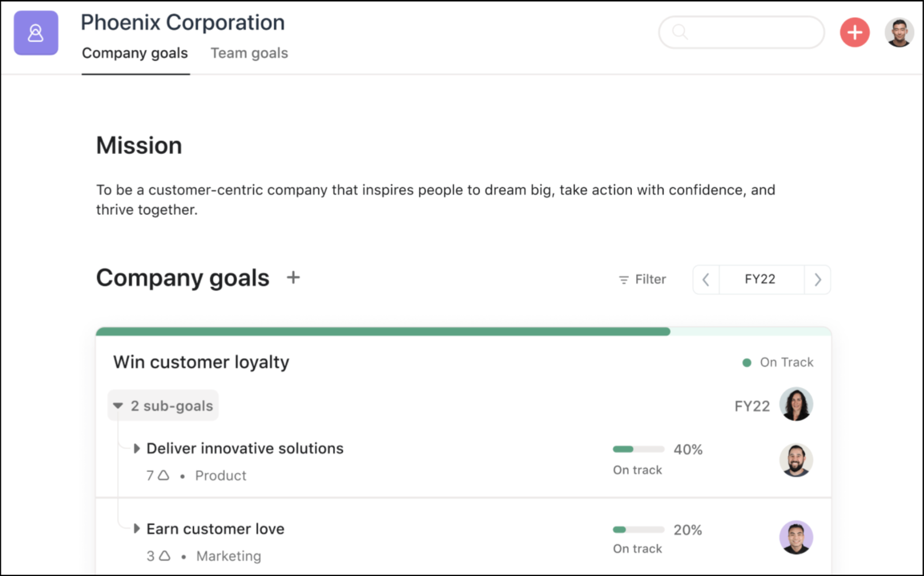Viewport: 924px width, 576px height.
Task: Click the red plus create button
Action: [854, 32]
